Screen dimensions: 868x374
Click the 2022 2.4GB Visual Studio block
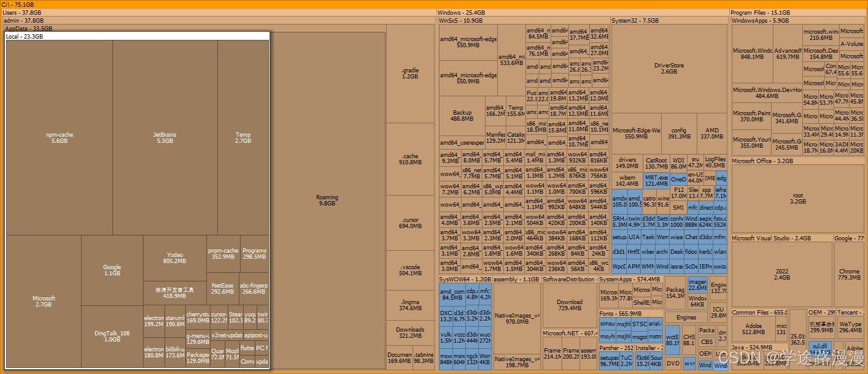pyautogui.click(x=781, y=274)
